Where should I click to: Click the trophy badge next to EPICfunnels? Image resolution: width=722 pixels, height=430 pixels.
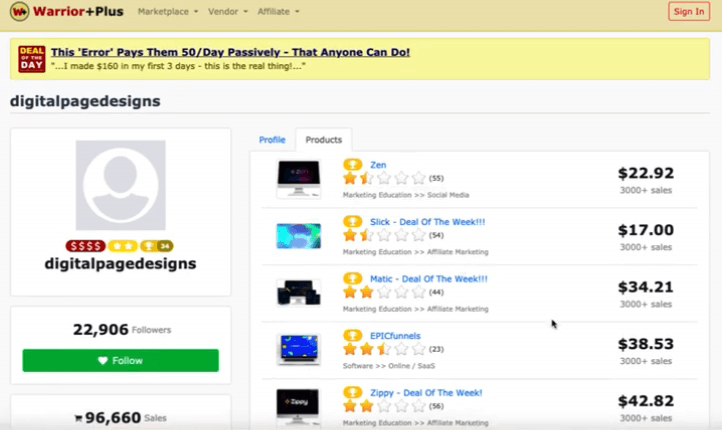(353, 336)
